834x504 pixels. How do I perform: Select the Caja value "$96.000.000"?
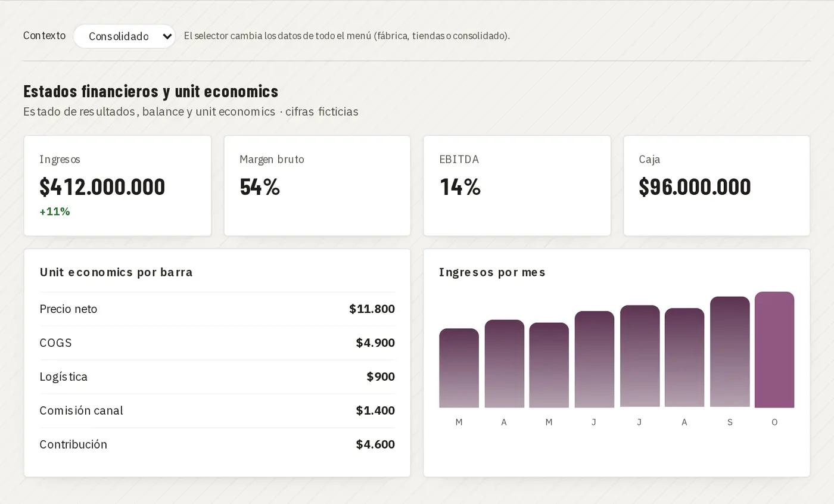point(695,187)
